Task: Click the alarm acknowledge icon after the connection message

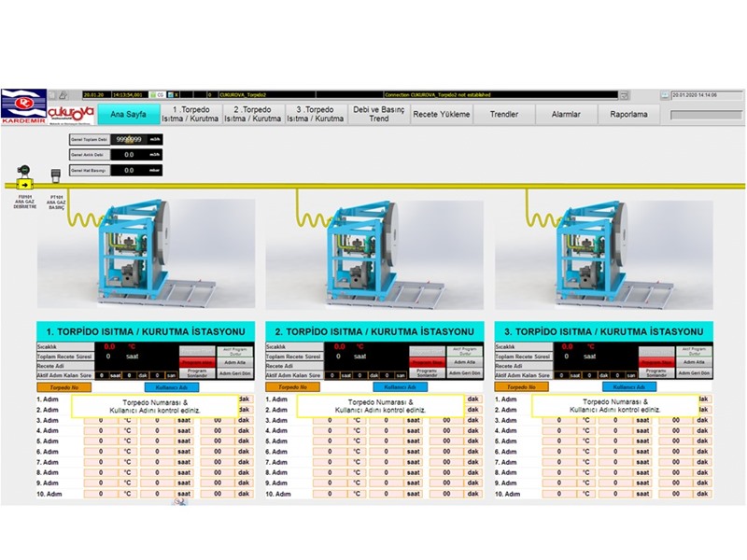Action: (x=625, y=95)
